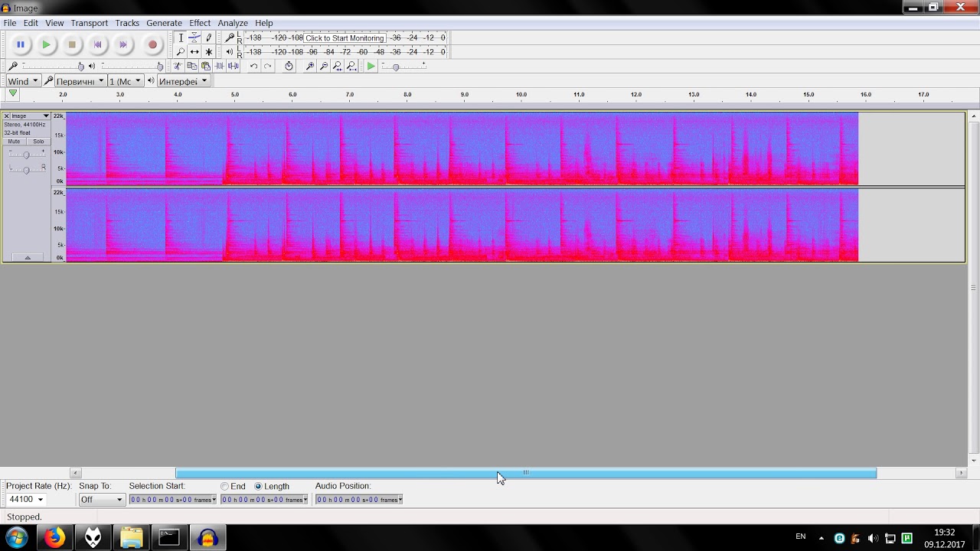Open the Edit menu
This screenshot has width=980, height=551.
pyautogui.click(x=31, y=23)
